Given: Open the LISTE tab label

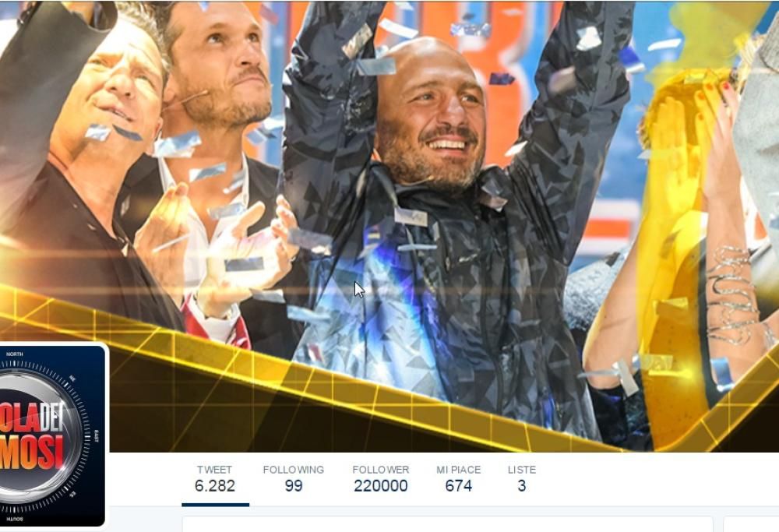Looking at the screenshot, I should coord(522,470).
